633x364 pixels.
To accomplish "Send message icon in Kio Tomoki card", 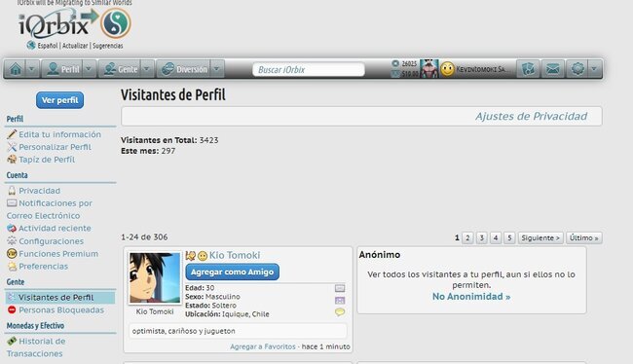I will coord(340,288).
